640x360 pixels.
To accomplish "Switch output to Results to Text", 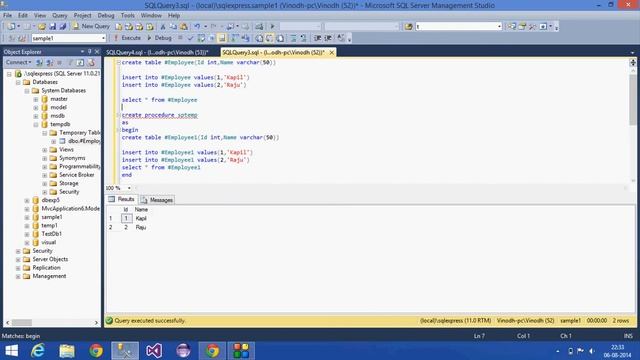I will pyautogui.click(x=259, y=38).
